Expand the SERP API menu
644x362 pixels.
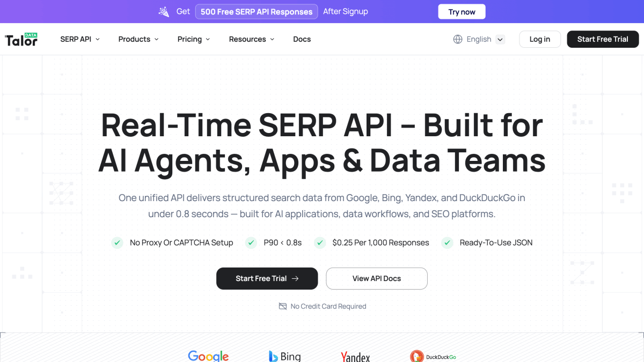(x=80, y=39)
